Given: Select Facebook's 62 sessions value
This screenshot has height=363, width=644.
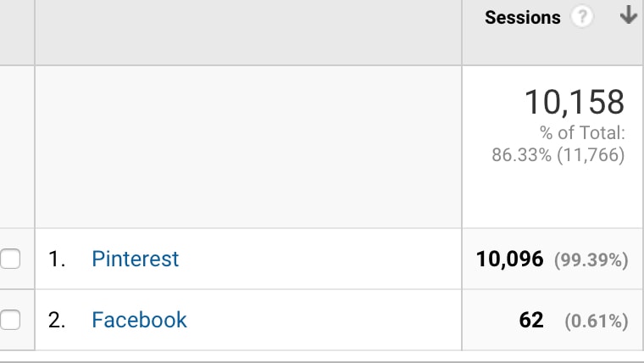Looking at the screenshot, I should [x=531, y=320].
